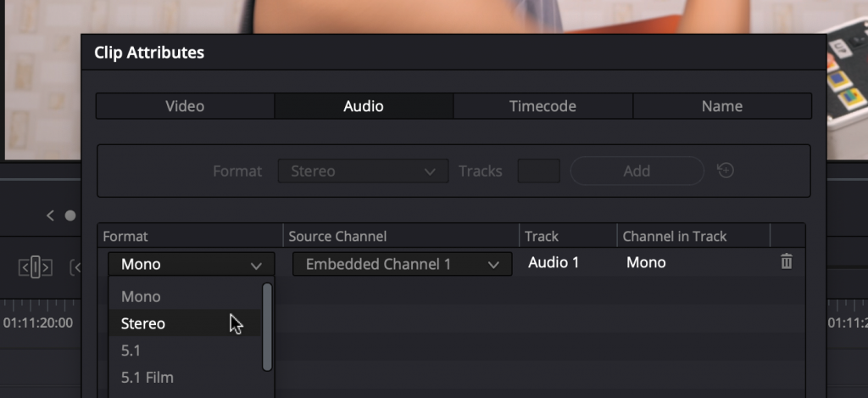Select the Mono option in the open list
Screen dimensions: 868x398
click(x=141, y=296)
